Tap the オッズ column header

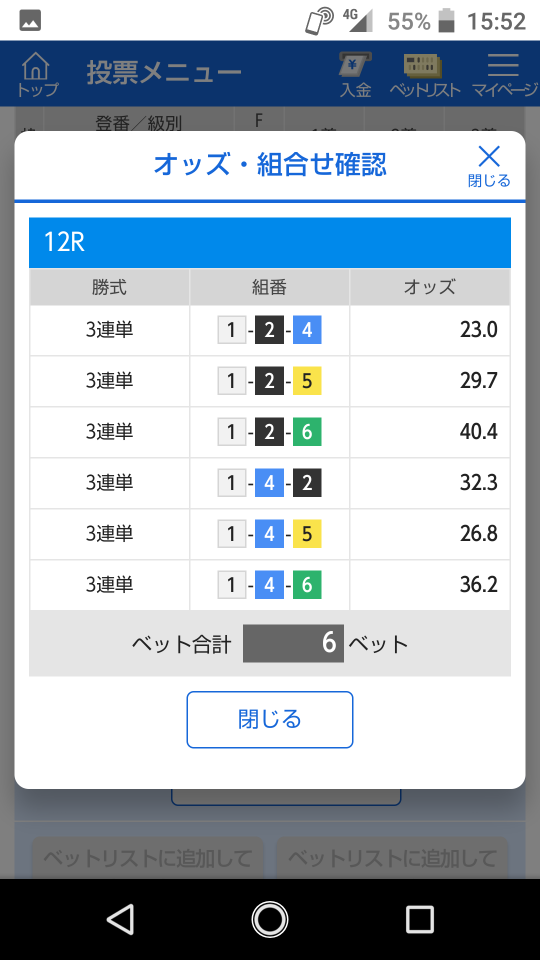430,287
